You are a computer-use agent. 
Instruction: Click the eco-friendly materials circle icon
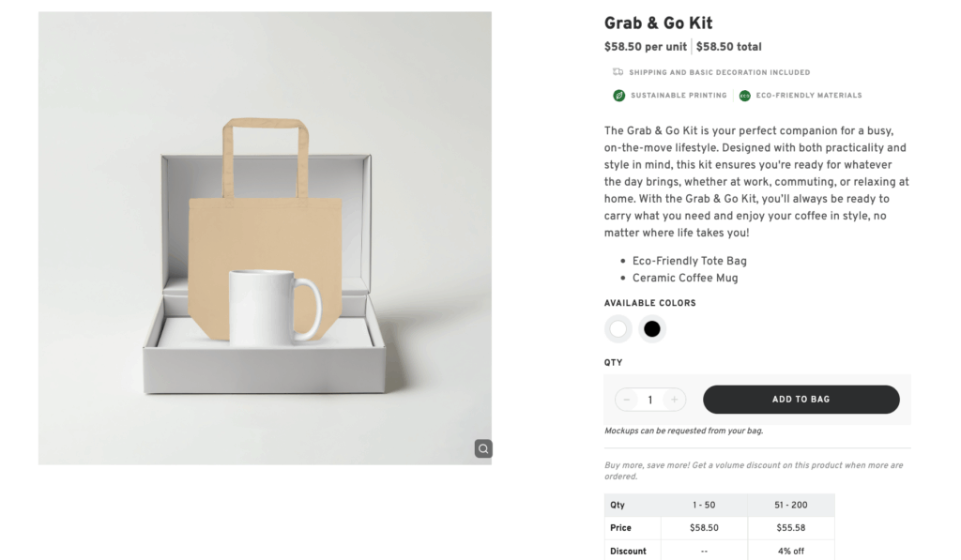[743, 95]
